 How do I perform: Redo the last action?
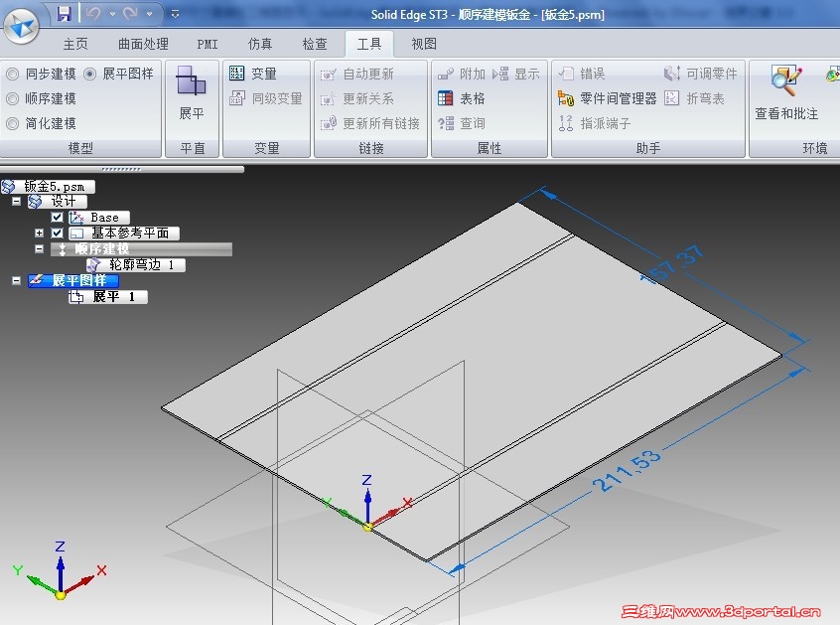pos(130,13)
